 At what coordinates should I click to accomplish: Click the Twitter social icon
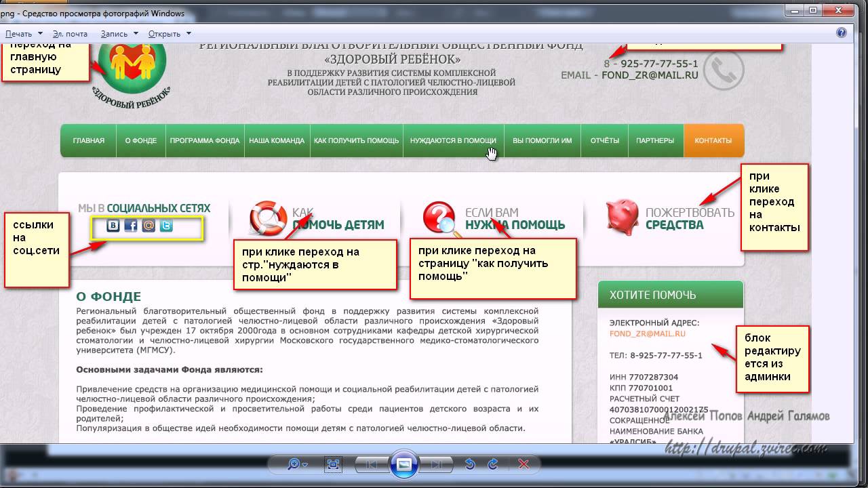point(166,226)
